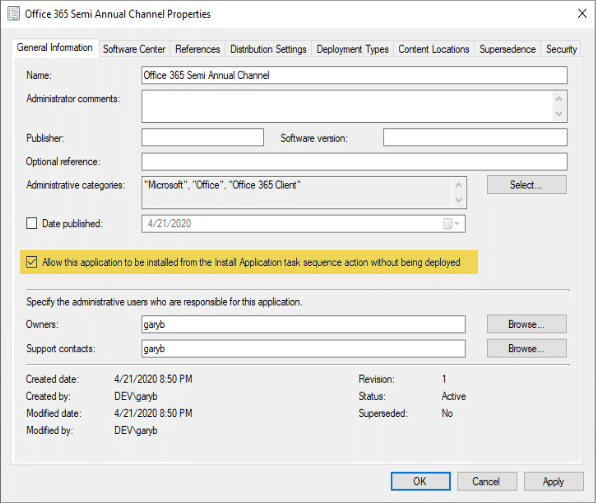Go to the Distribution Settings tab
This screenshot has width=596, height=503.
click(x=268, y=49)
